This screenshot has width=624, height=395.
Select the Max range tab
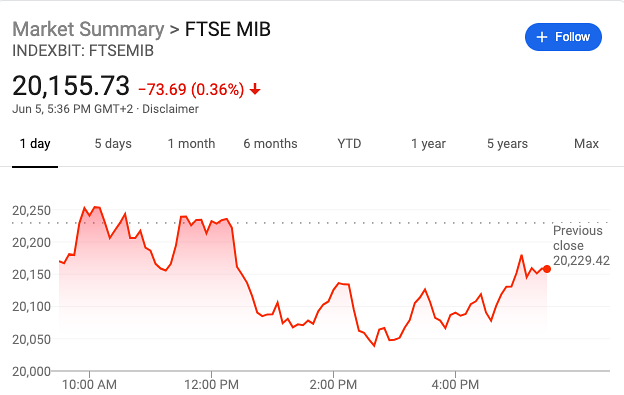click(x=586, y=144)
